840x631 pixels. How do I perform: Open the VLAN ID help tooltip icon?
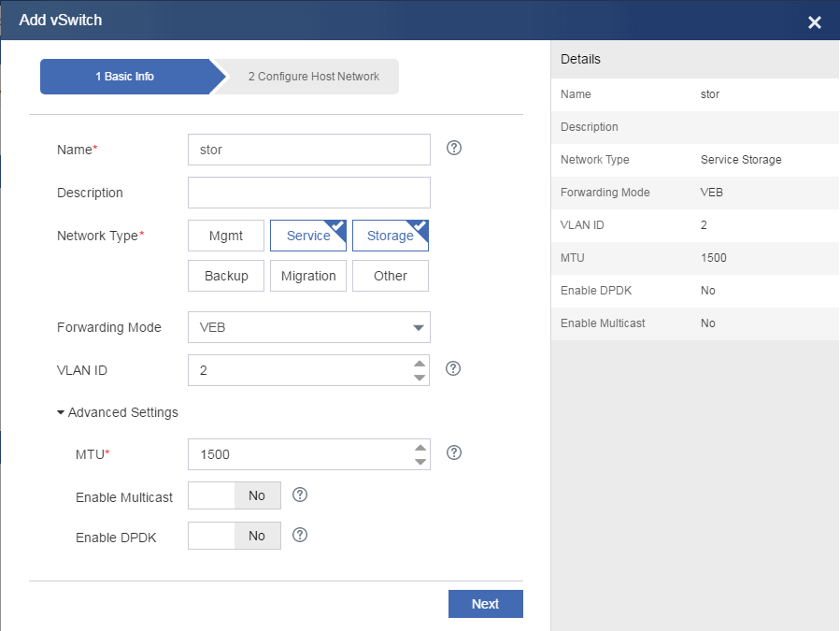(453, 368)
